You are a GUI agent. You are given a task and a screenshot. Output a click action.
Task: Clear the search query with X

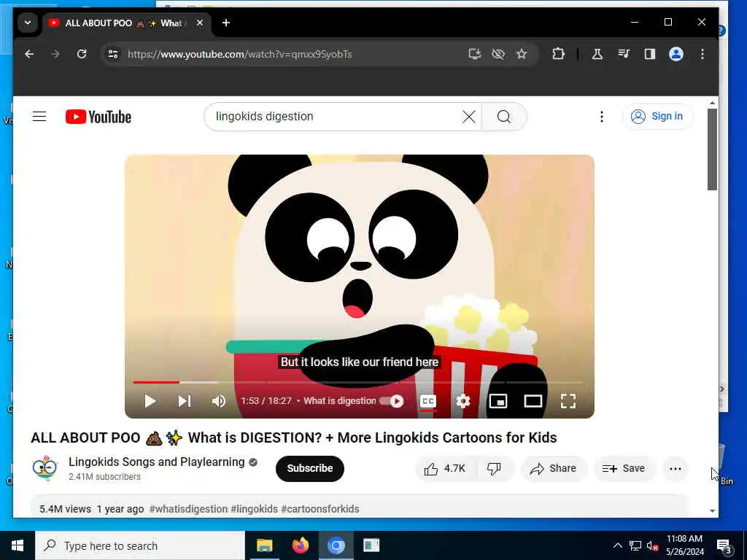click(x=469, y=116)
